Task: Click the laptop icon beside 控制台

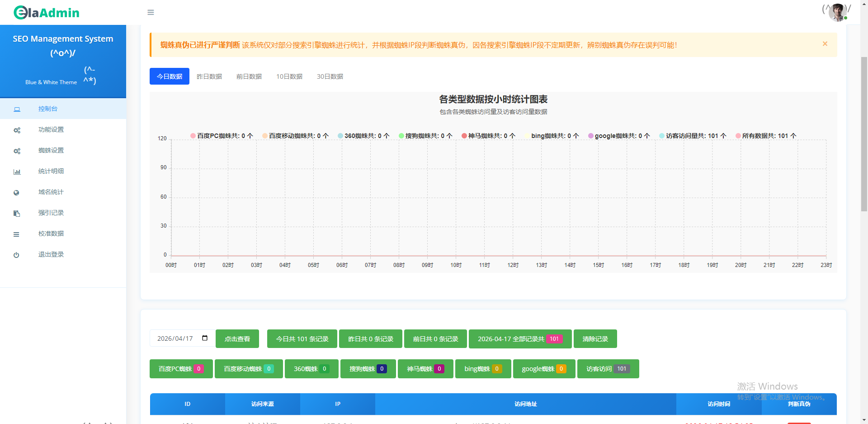Action: coord(17,109)
